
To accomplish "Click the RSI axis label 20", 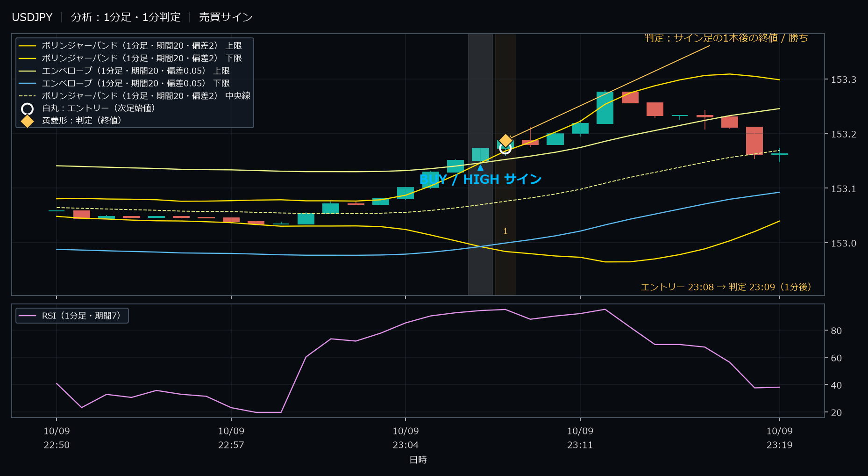I will tap(836, 413).
